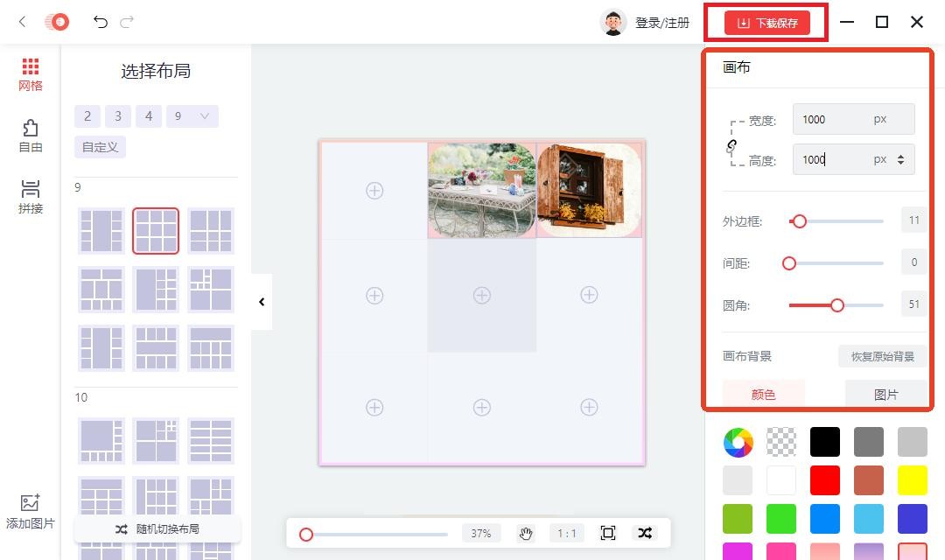Click the 恢复原始背景 restore button
The height and width of the screenshot is (560, 945).
[882, 356]
